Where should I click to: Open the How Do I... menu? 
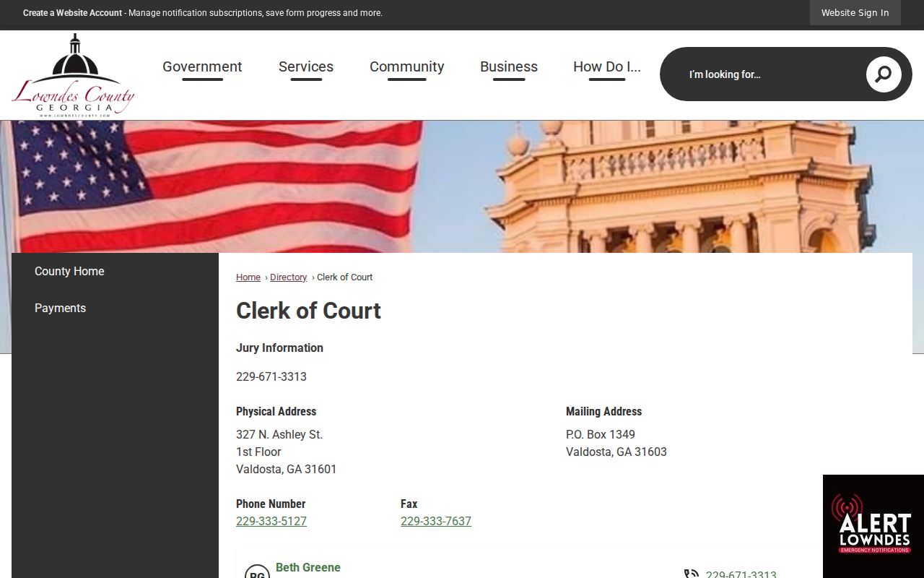pos(607,66)
